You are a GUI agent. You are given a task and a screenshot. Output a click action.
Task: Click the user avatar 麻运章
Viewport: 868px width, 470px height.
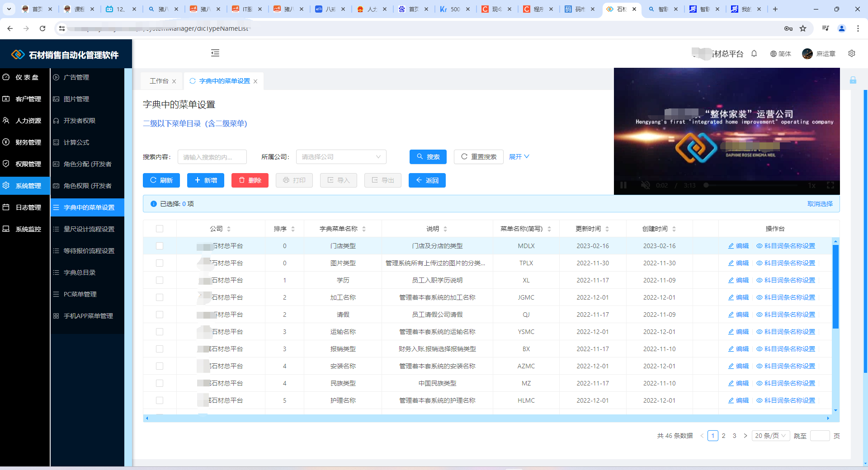[807, 54]
